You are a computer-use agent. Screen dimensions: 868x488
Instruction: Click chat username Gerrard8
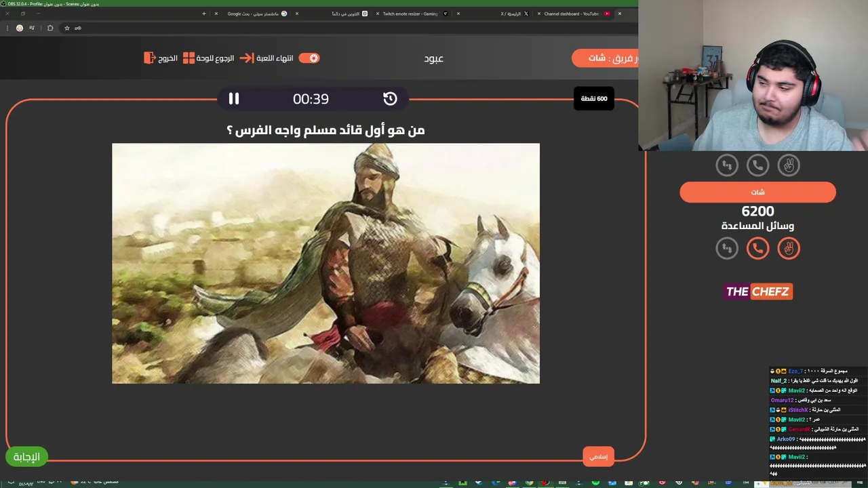(x=799, y=430)
